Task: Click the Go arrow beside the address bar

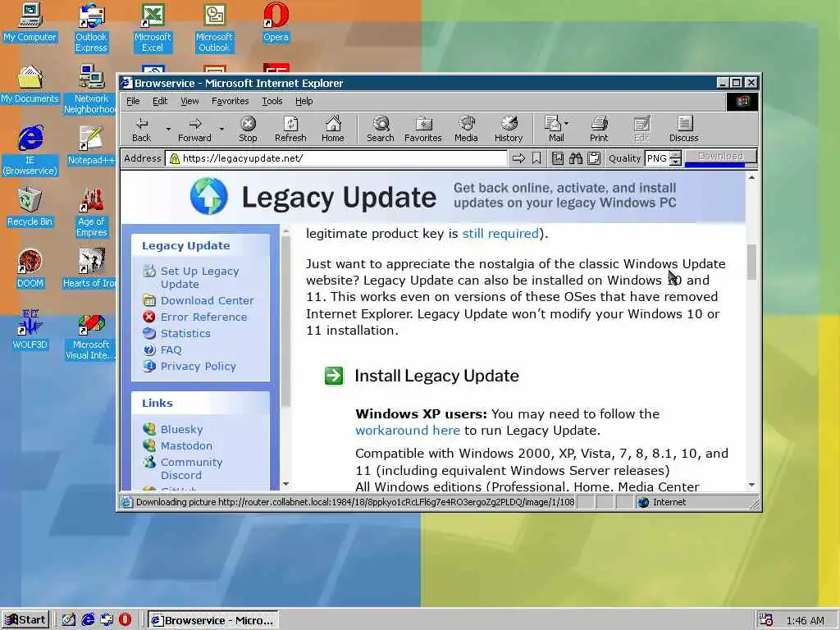Action: tap(518, 158)
